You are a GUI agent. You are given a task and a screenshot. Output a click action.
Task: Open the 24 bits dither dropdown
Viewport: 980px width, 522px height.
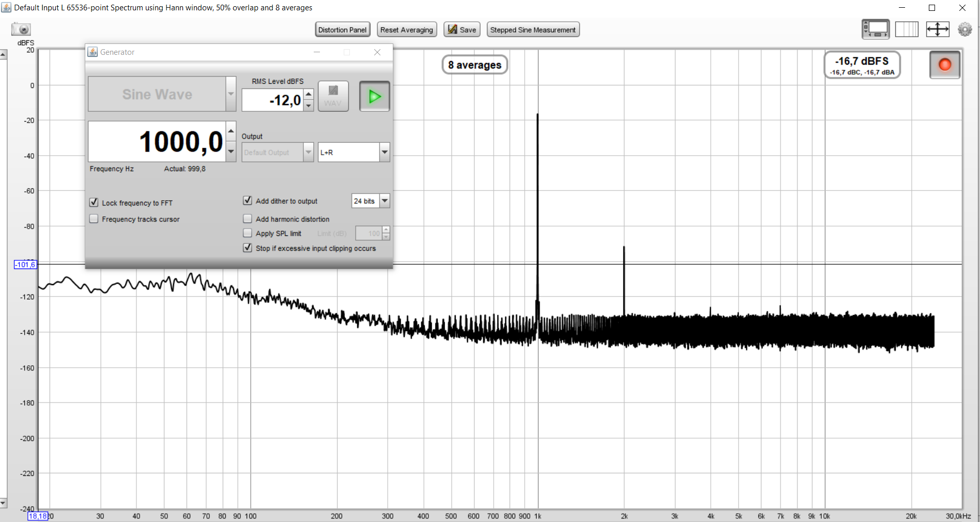(385, 201)
